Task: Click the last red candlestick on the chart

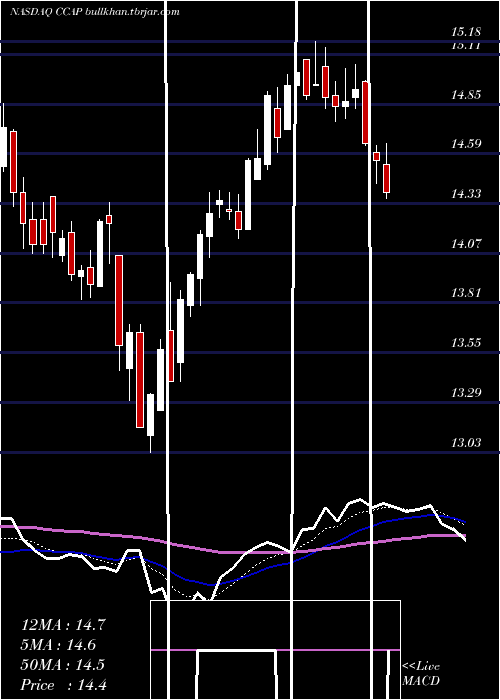Action: pos(387,178)
